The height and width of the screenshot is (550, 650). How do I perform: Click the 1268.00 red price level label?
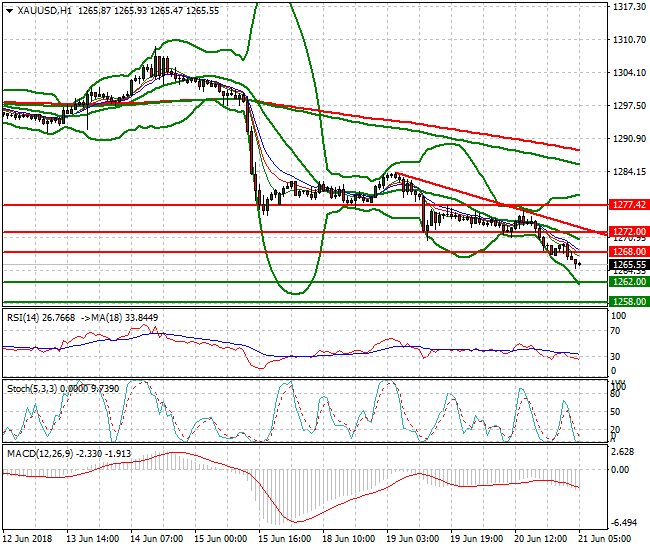[627, 252]
